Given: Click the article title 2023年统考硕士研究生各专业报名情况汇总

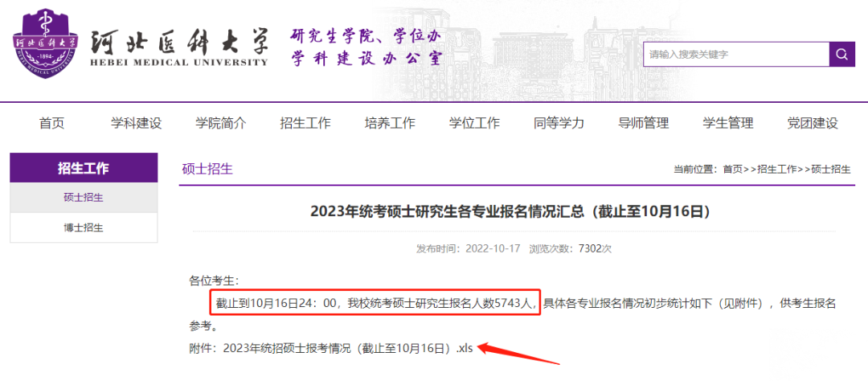Looking at the screenshot, I should point(510,212).
